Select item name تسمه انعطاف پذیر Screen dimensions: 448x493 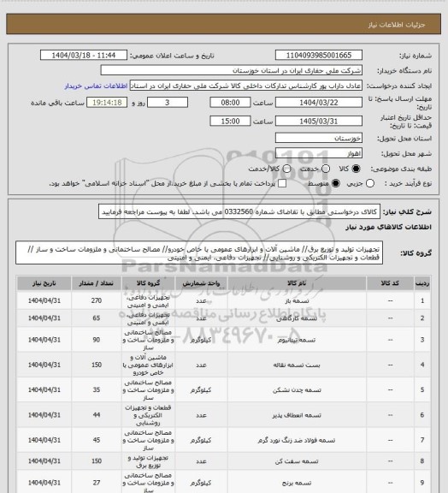(297, 415)
